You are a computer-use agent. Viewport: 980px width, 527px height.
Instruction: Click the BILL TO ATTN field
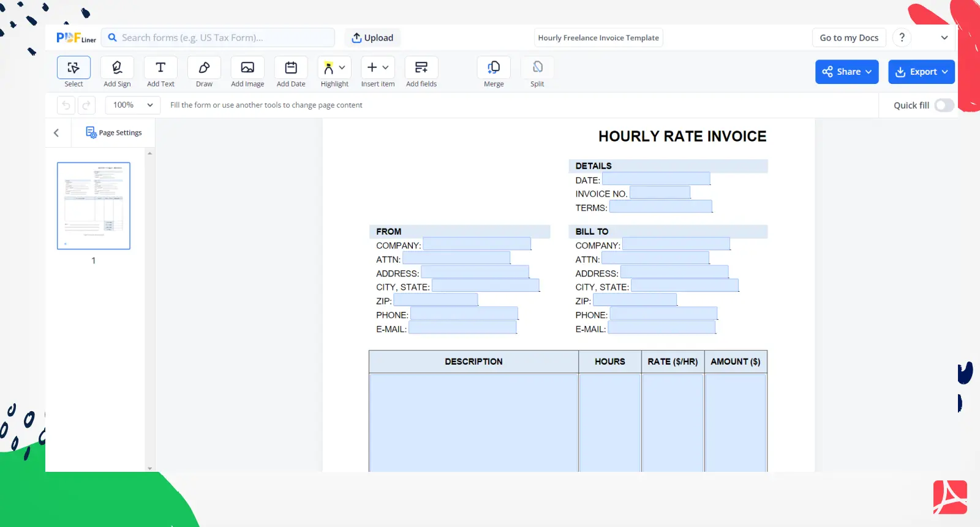click(x=655, y=258)
